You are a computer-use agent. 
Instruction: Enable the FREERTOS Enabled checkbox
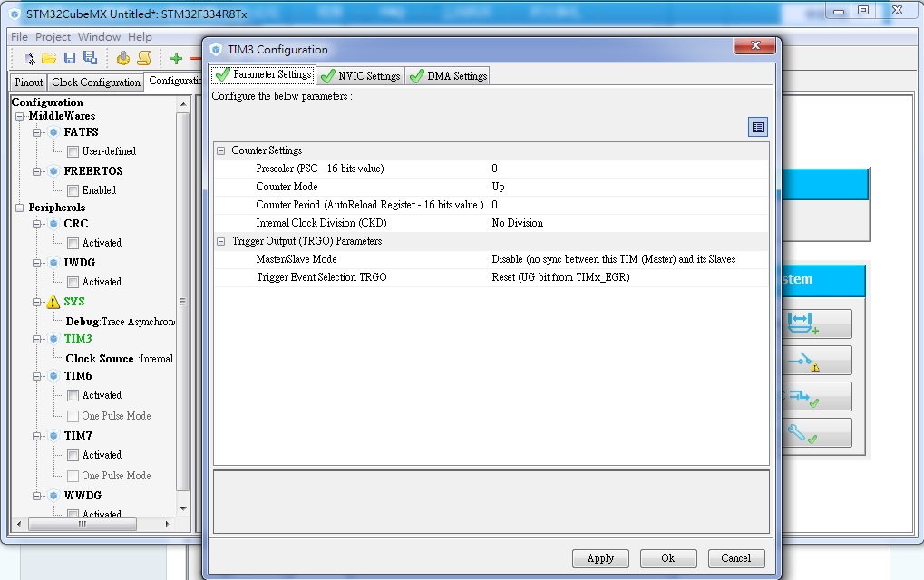coord(73,191)
